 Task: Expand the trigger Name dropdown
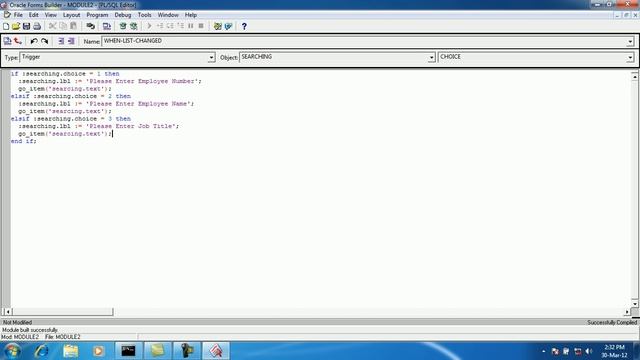pyautogui.click(x=630, y=42)
